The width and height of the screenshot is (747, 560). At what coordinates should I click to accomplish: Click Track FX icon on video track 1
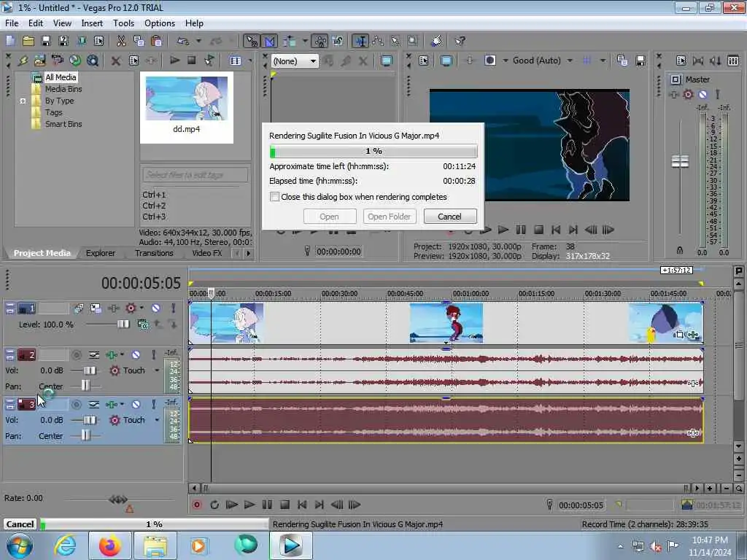click(113, 308)
